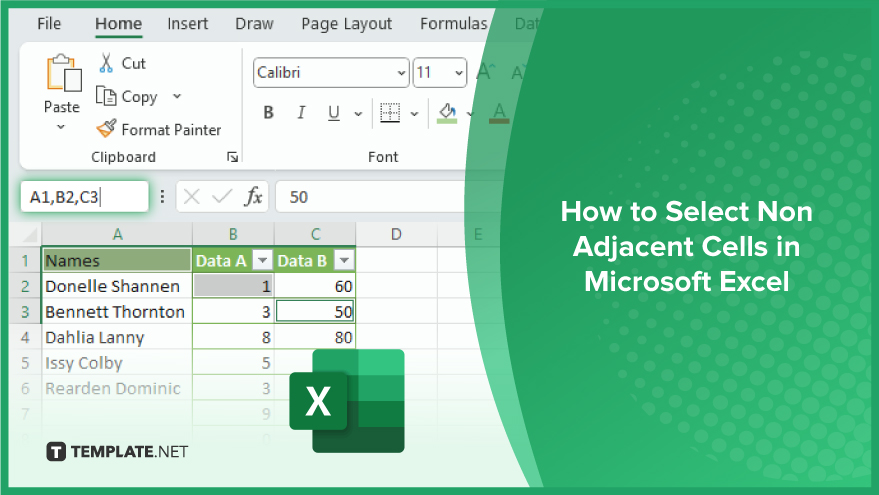
Task: Switch to the Draw tab
Action: click(254, 24)
